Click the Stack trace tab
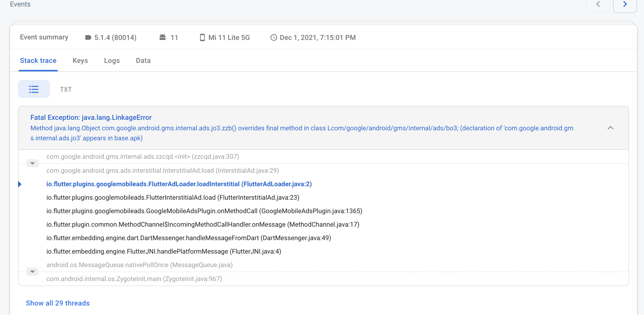Viewport: 644px width, 315px height. 38,60
